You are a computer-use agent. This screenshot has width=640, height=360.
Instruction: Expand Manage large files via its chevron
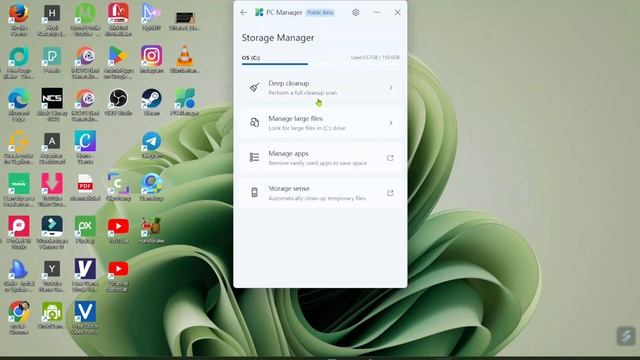pos(391,123)
